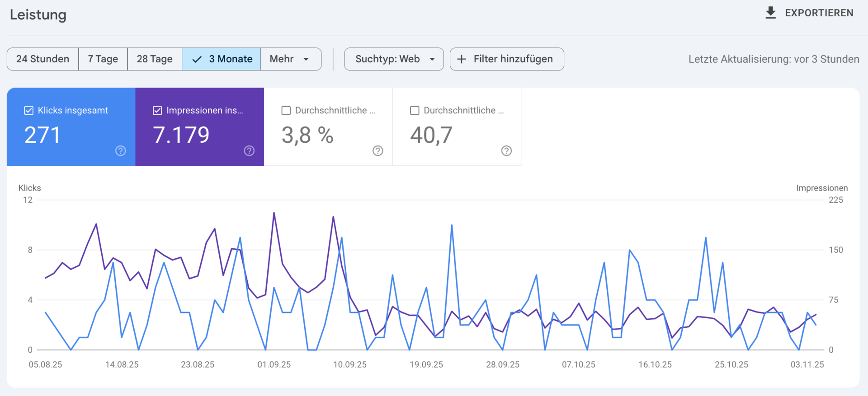Viewport: 868px width, 396px height.
Task: Select the 24 Stunden time range
Action: [42, 59]
